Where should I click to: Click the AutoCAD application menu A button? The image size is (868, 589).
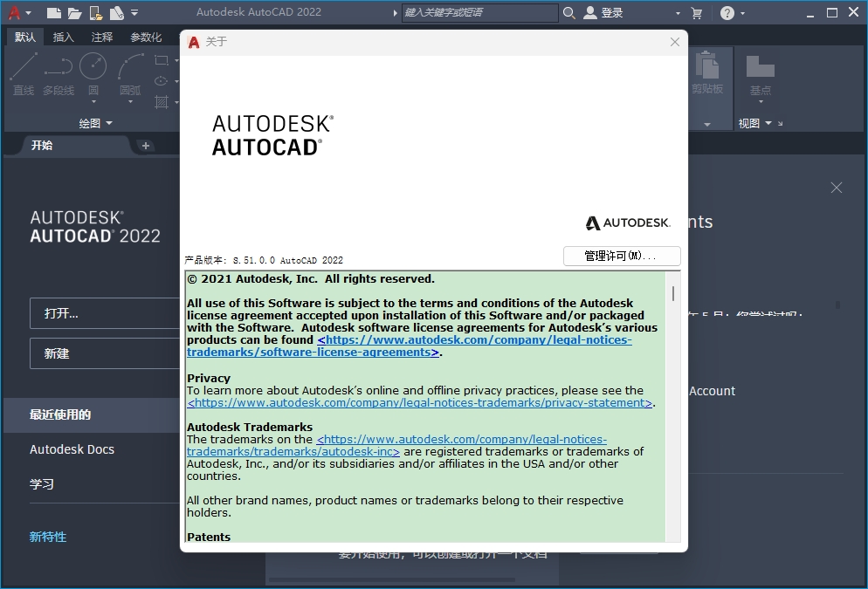[x=13, y=12]
